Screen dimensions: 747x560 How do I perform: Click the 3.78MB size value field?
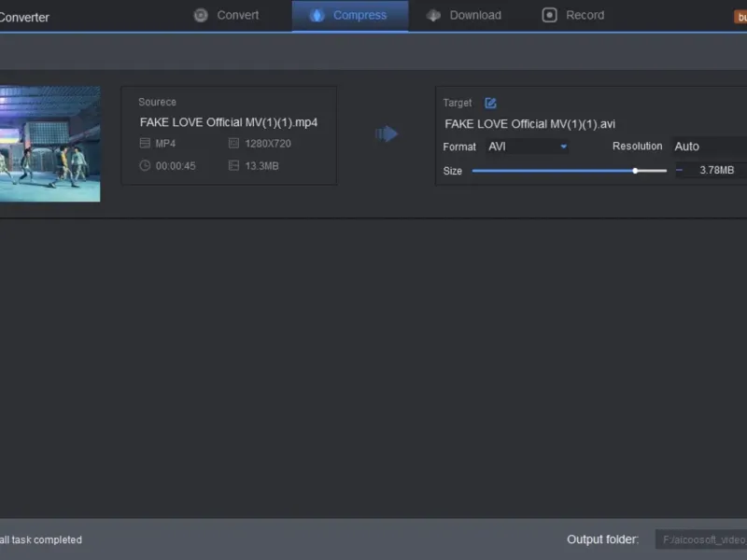pos(716,170)
